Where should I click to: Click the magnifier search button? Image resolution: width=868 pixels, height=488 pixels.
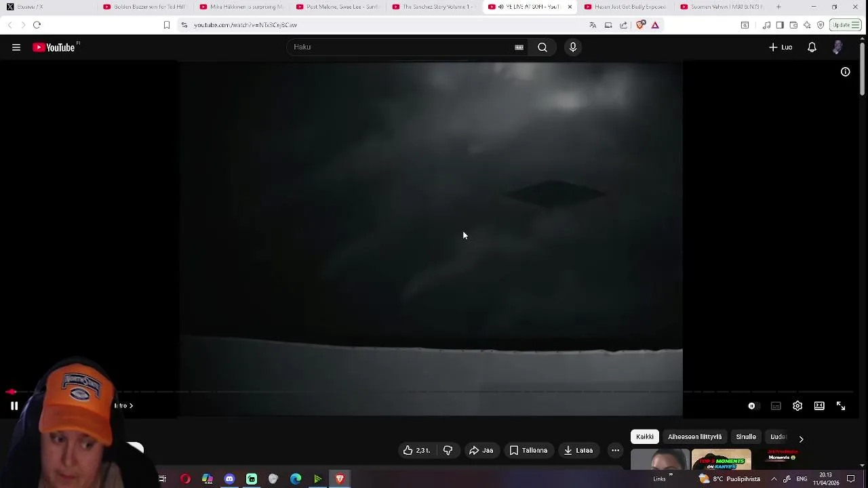pyautogui.click(x=542, y=47)
